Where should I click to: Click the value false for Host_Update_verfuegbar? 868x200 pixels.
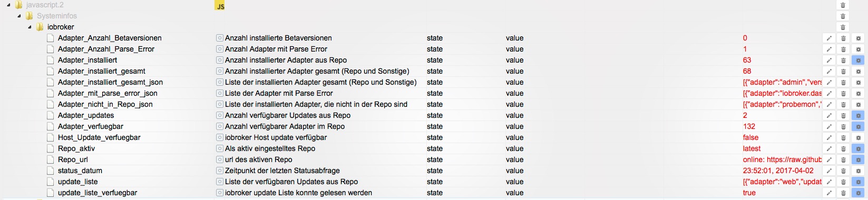tap(750, 137)
